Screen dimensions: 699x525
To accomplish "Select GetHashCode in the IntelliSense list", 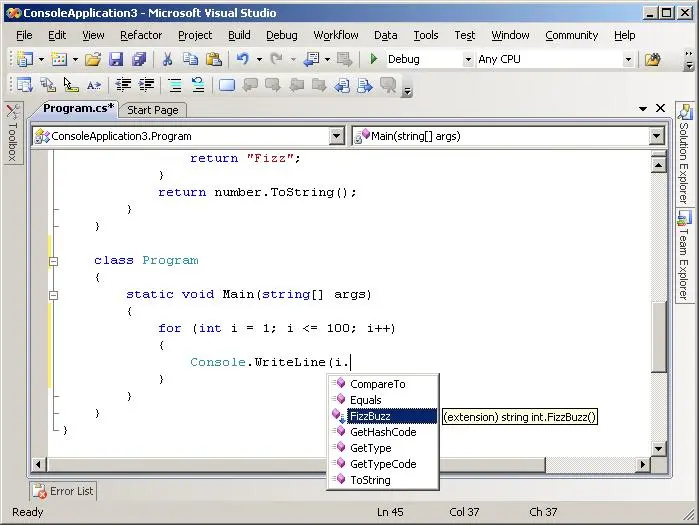I will pyautogui.click(x=383, y=432).
